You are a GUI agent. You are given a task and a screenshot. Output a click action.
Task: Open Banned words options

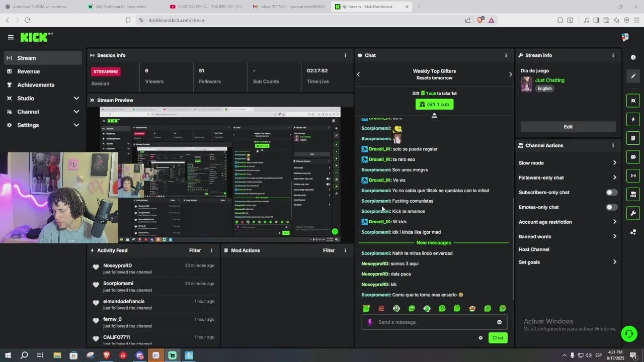point(568,237)
